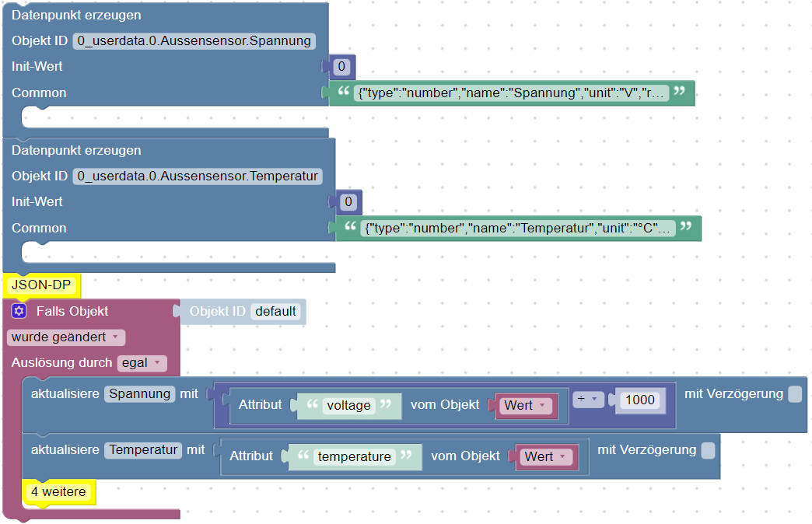This screenshot has width=812, height=524.
Task: Click the 'temperature' attribute text field
Action: coord(354,456)
